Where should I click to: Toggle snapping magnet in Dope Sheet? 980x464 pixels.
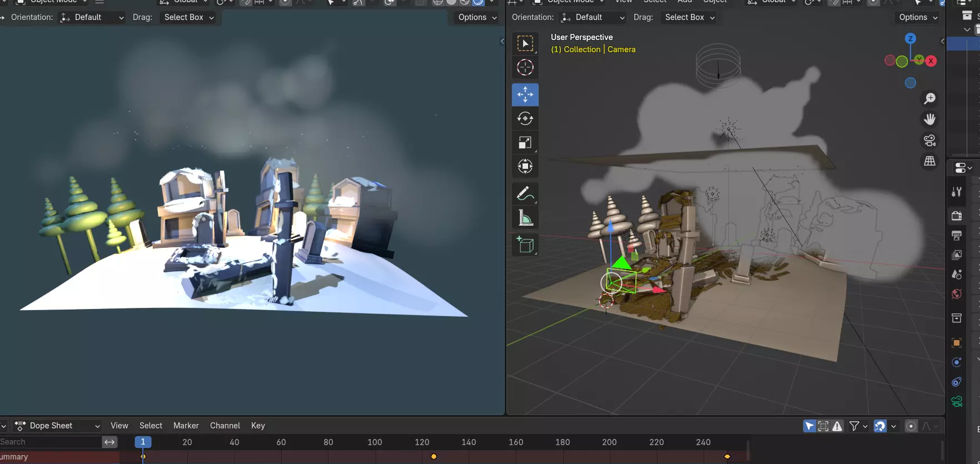pos(880,426)
